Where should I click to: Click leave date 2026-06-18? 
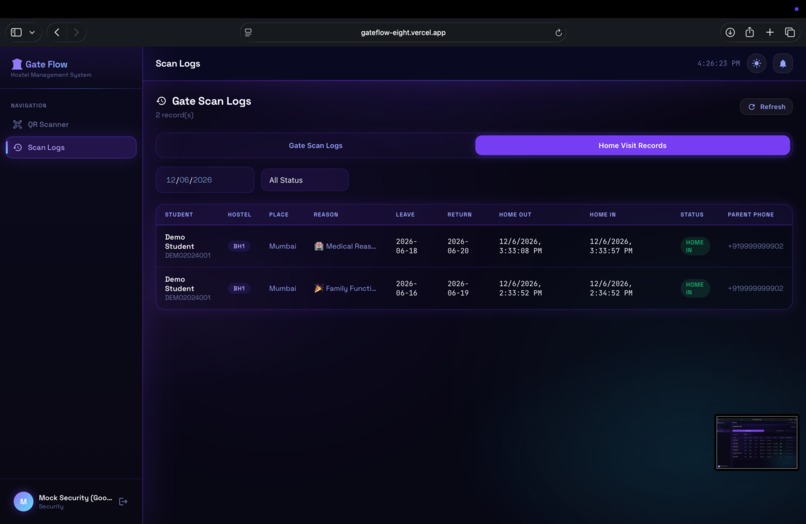[x=407, y=246]
